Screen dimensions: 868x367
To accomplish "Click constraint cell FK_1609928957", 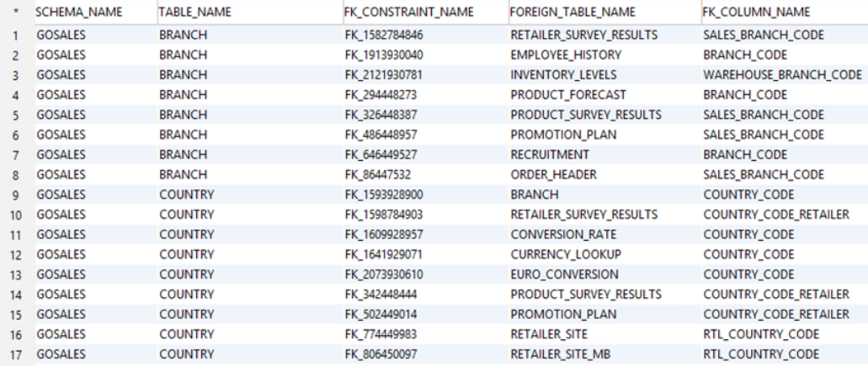I will 426,235.
